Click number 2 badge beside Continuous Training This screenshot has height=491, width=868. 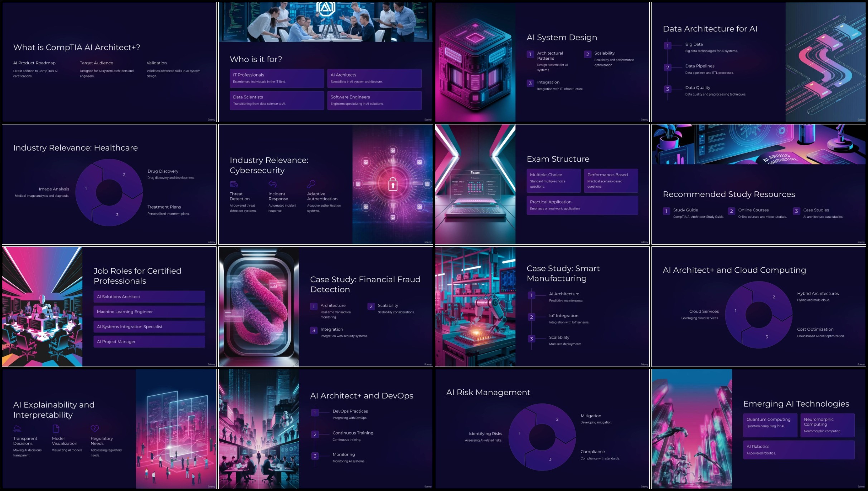(x=315, y=434)
